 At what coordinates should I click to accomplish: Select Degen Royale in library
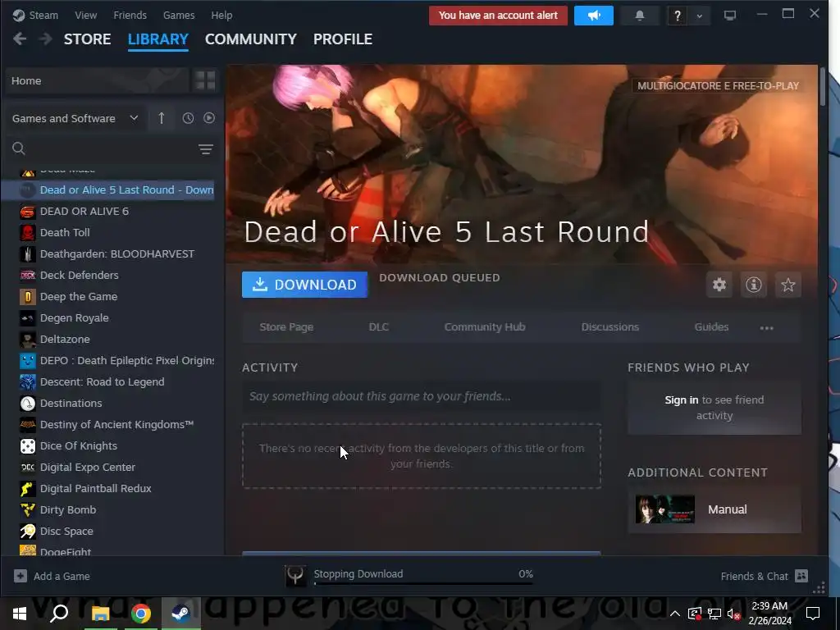click(x=108, y=318)
